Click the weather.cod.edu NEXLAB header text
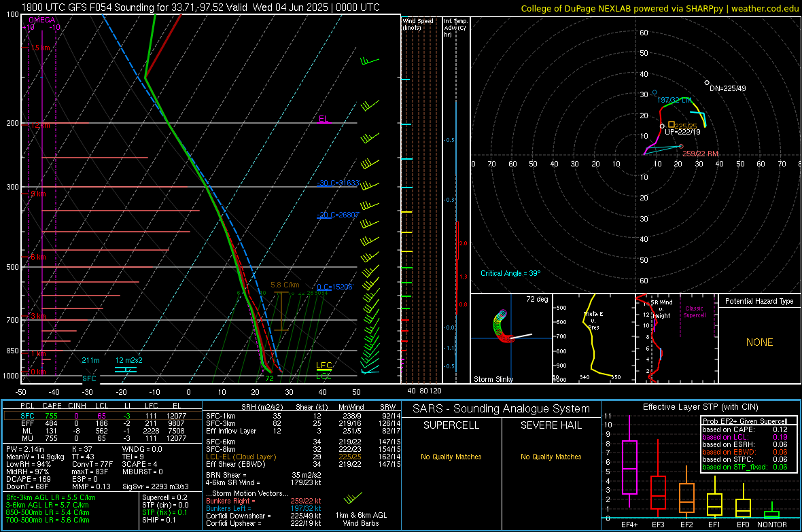 pos(659,8)
